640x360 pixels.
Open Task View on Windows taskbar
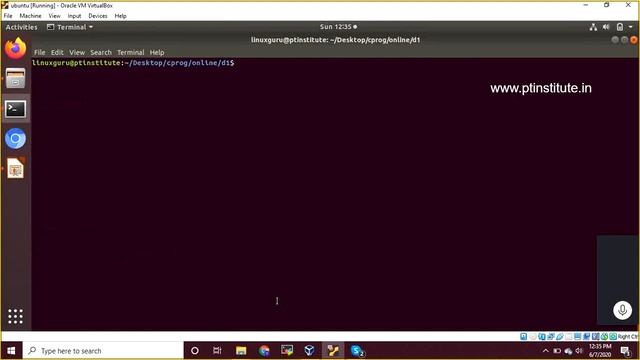click(x=217, y=351)
